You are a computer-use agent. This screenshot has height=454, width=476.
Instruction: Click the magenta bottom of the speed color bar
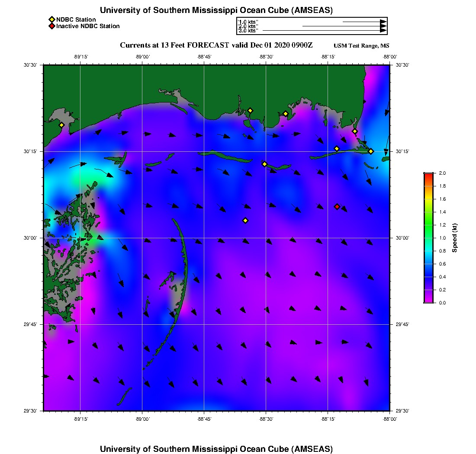(x=428, y=301)
